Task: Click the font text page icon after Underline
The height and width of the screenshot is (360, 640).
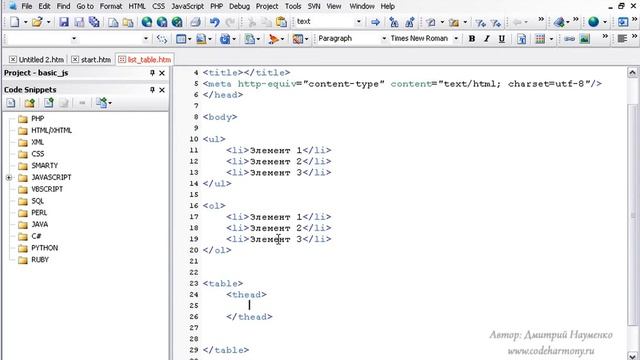Action: coord(521,39)
